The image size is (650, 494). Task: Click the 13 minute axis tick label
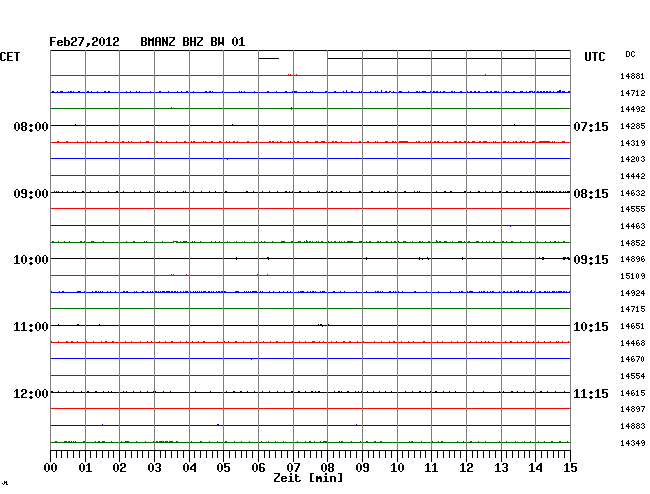tap(501, 468)
